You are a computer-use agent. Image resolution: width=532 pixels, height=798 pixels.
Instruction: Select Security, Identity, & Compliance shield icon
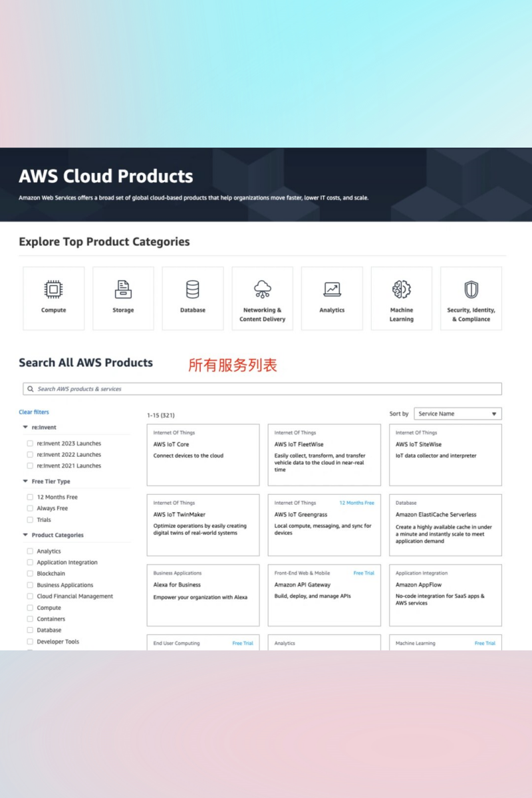[x=471, y=289]
